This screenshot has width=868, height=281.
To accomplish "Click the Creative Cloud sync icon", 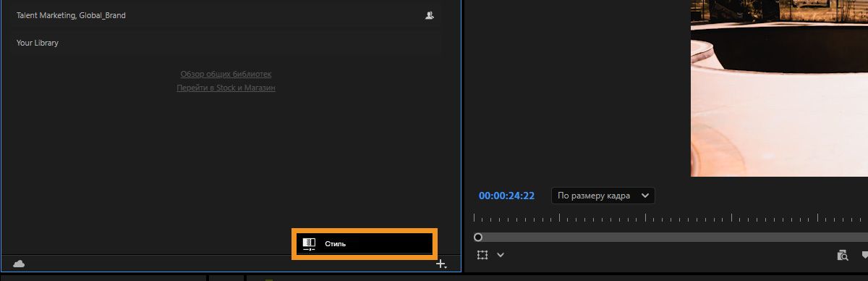I will point(19,264).
